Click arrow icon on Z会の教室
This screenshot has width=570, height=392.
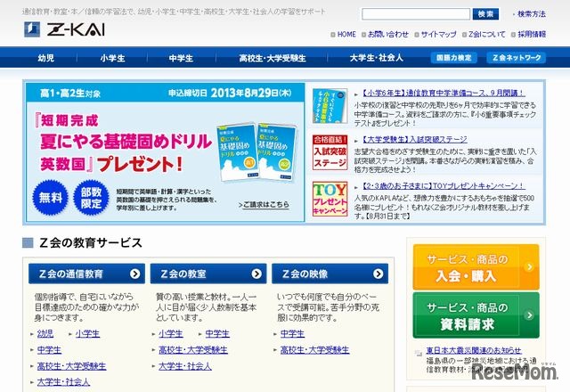(x=256, y=274)
